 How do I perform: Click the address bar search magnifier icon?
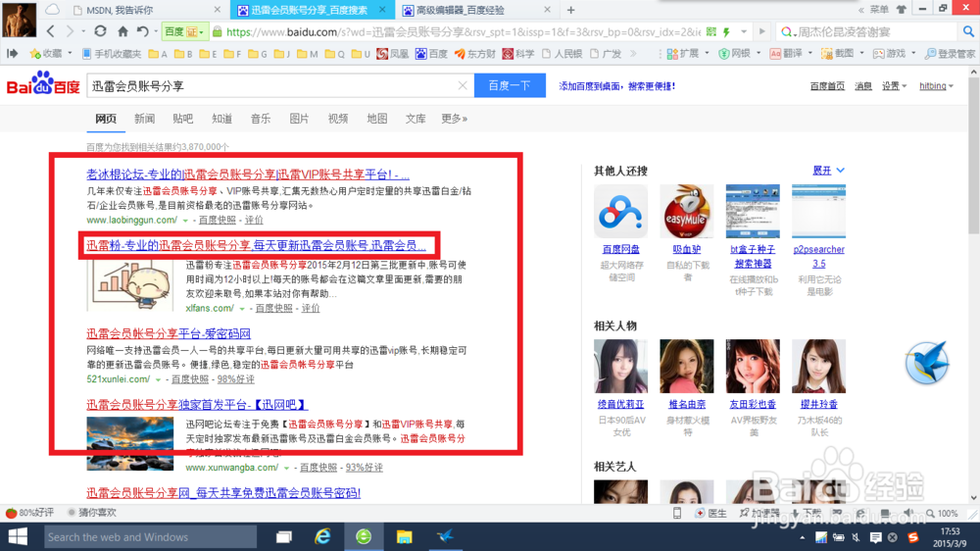968,31
